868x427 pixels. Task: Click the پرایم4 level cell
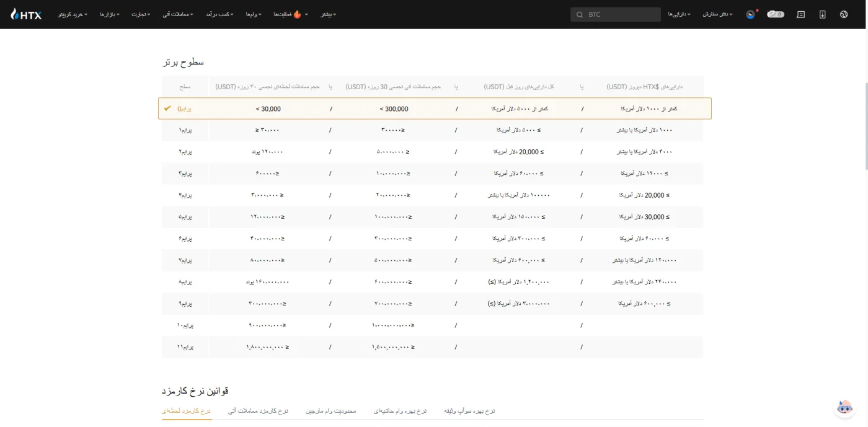[x=185, y=195]
